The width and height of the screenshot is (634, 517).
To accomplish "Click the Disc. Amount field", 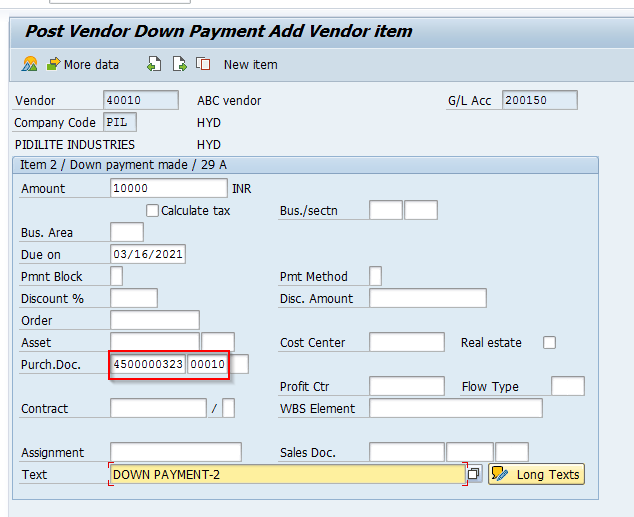I will 428,298.
